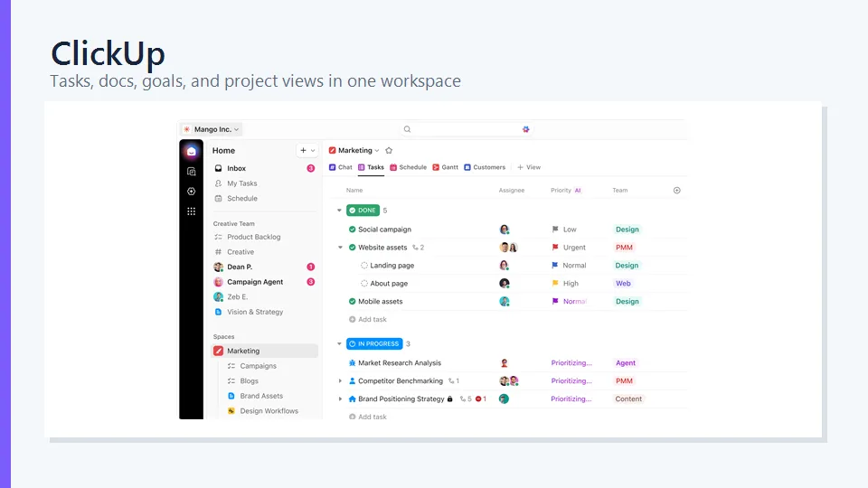Click the green DONE status label
The width and height of the screenshot is (868, 488).
click(x=363, y=211)
